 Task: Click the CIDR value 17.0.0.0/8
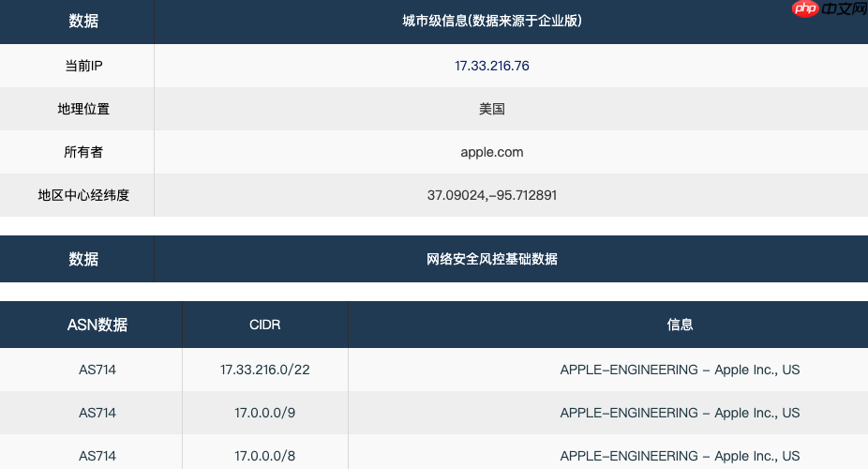(264, 456)
